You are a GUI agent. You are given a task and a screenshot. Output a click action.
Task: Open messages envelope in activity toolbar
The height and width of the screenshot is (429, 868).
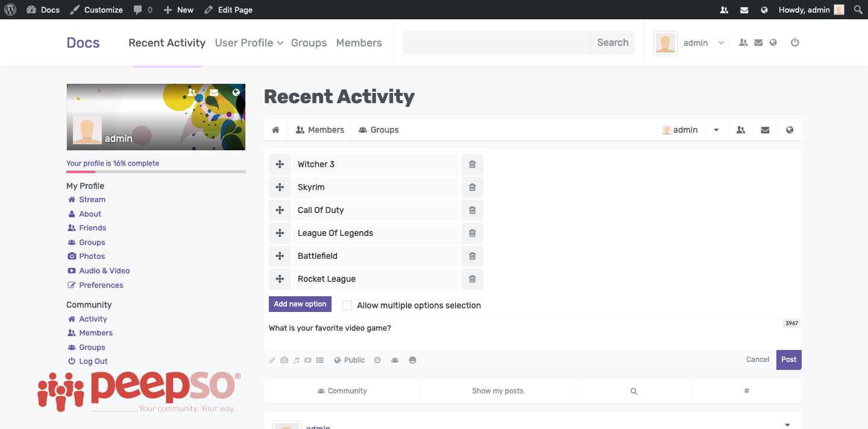(x=765, y=130)
